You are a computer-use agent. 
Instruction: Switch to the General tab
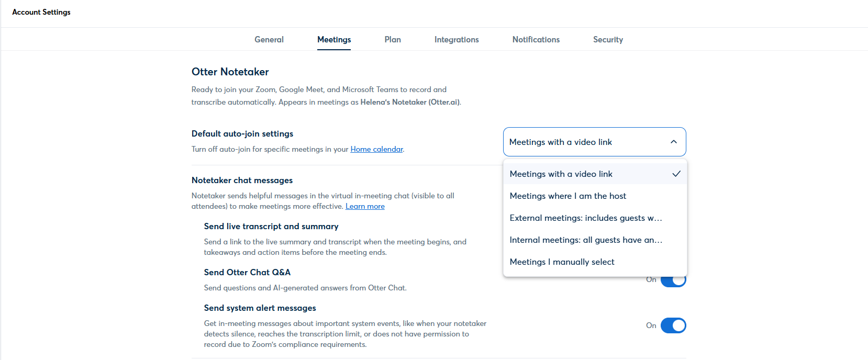269,40
